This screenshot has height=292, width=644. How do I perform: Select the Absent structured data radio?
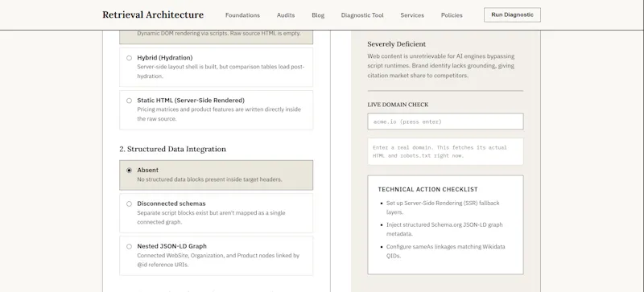130,171
